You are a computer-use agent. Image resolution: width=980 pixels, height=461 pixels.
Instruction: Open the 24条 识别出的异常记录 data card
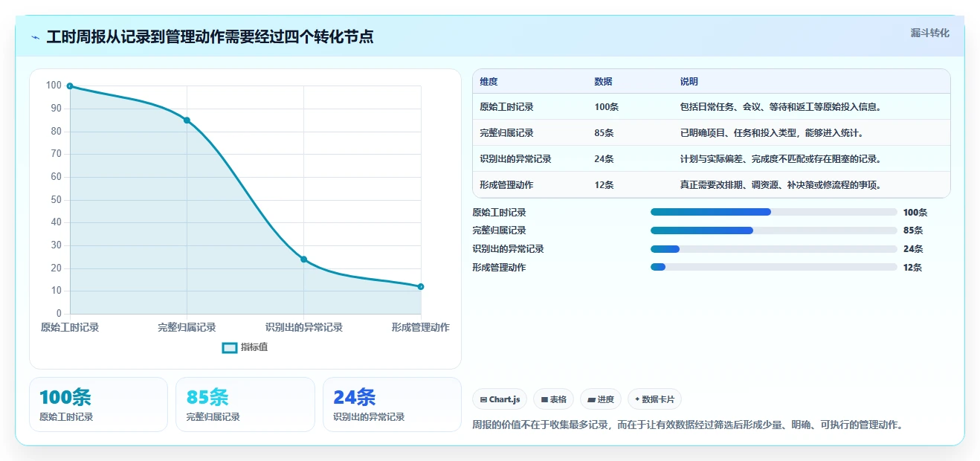pyautogui.click(x=392, y=404)
